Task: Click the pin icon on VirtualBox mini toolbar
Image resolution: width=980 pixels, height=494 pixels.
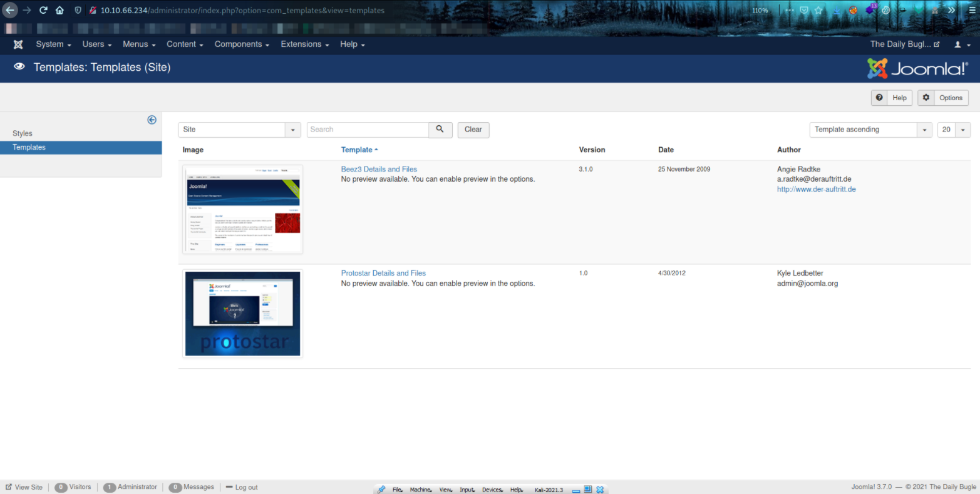Action: [381, 490]
